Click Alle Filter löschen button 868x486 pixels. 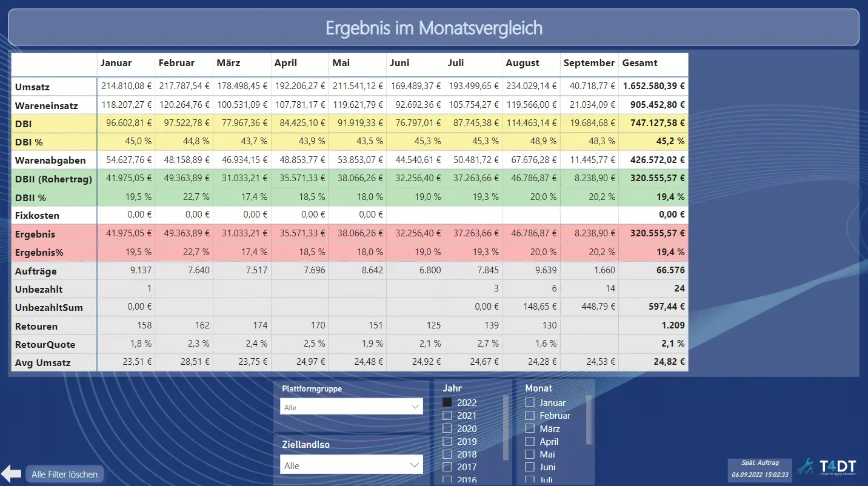64,474
